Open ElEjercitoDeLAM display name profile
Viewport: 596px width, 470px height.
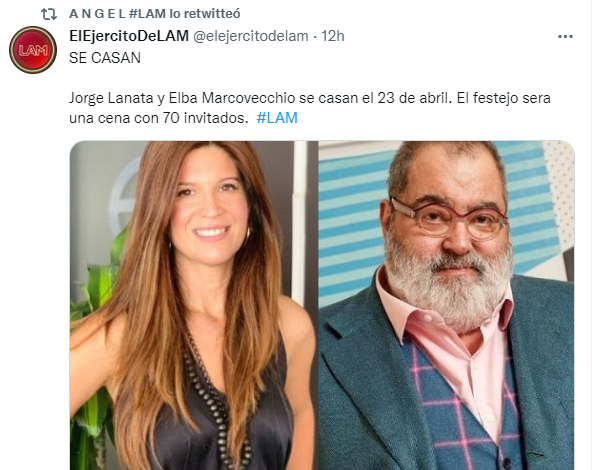point(129,36)
